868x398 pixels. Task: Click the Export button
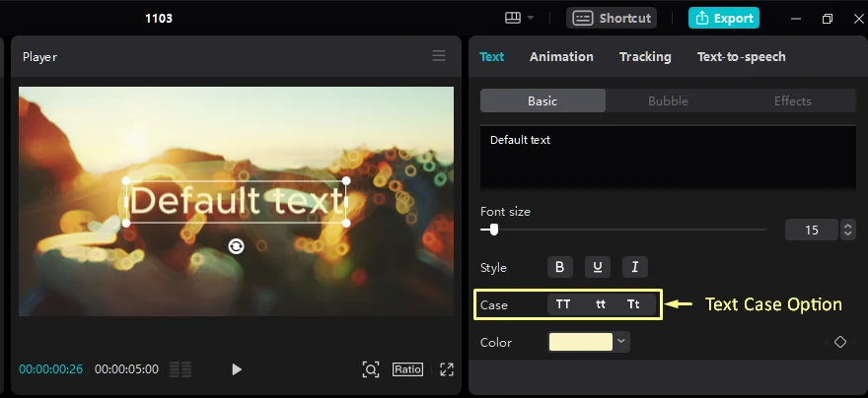tap(724, 18)
